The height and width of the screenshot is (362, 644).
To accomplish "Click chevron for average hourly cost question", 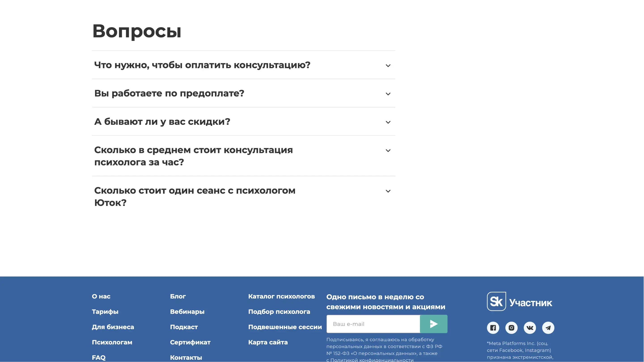I will pyautogui.click(x=388, y=151).
